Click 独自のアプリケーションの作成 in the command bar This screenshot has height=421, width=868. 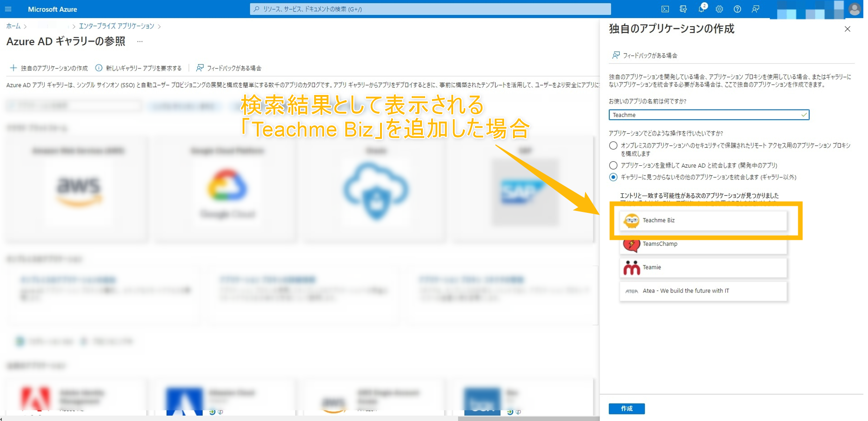coord(49,68)
